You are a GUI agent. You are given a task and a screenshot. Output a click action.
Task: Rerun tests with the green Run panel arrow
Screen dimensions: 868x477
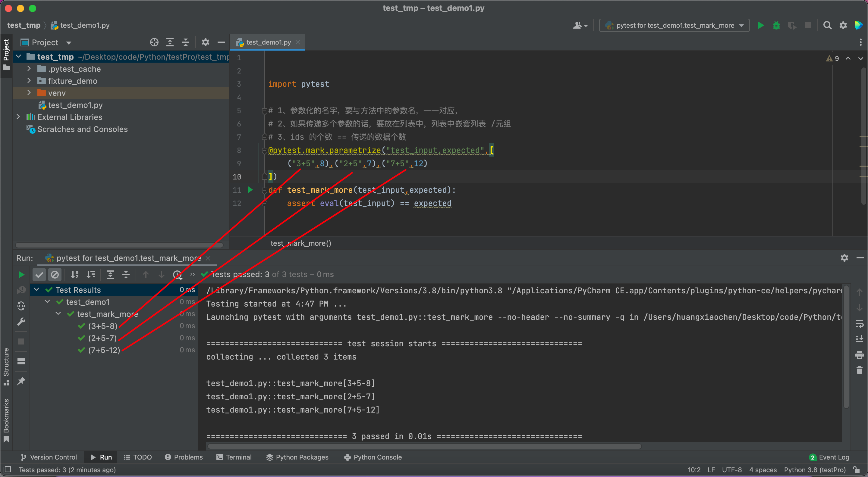[x=21, y=275]
